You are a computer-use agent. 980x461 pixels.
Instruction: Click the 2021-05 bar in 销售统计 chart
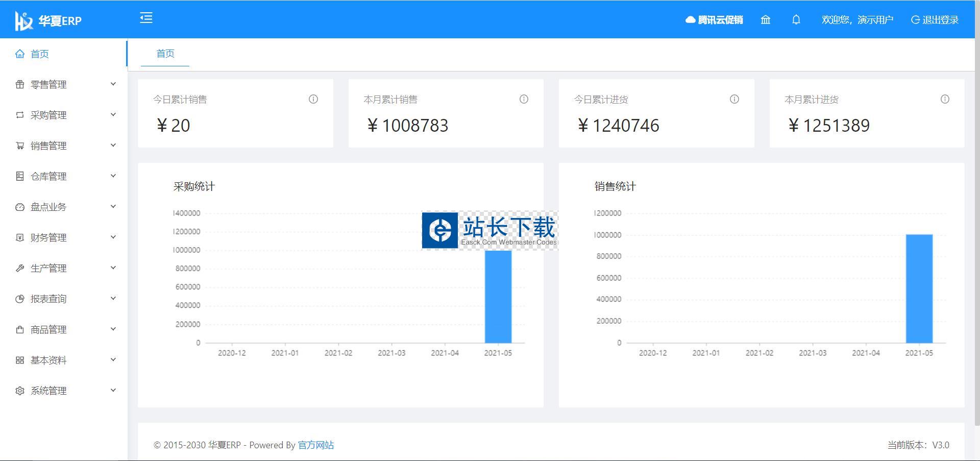(919, 288)
